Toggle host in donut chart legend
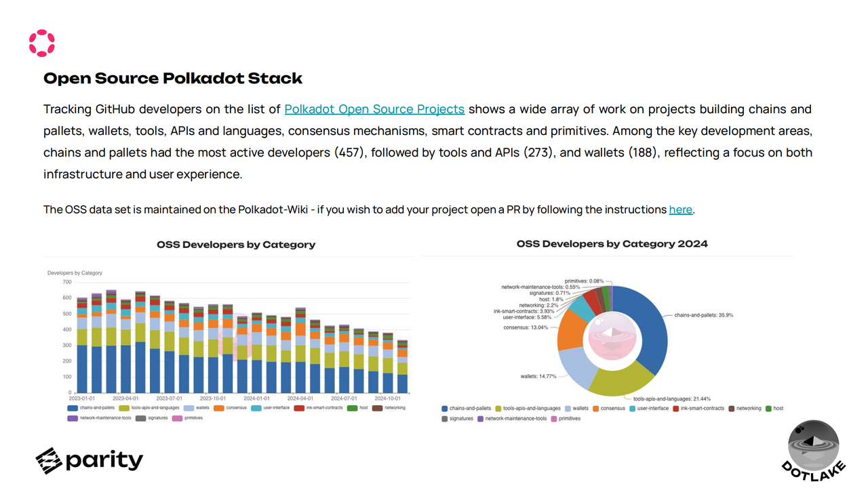This screenshot has width=868, height=488. [x=774, y=409]
